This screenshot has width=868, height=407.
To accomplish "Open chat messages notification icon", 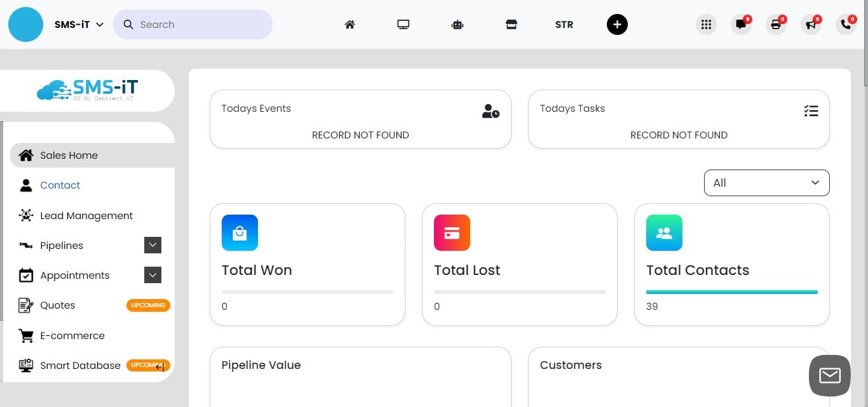I will coord(741,25).
